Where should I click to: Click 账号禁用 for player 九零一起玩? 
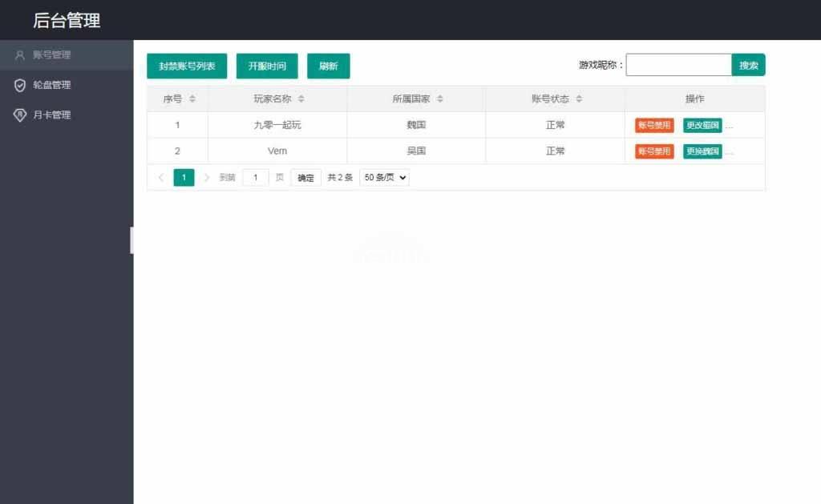point(654,125)
